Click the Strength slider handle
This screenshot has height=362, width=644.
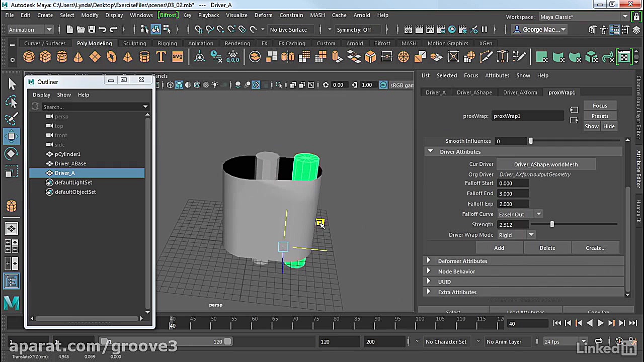(552, 225)
